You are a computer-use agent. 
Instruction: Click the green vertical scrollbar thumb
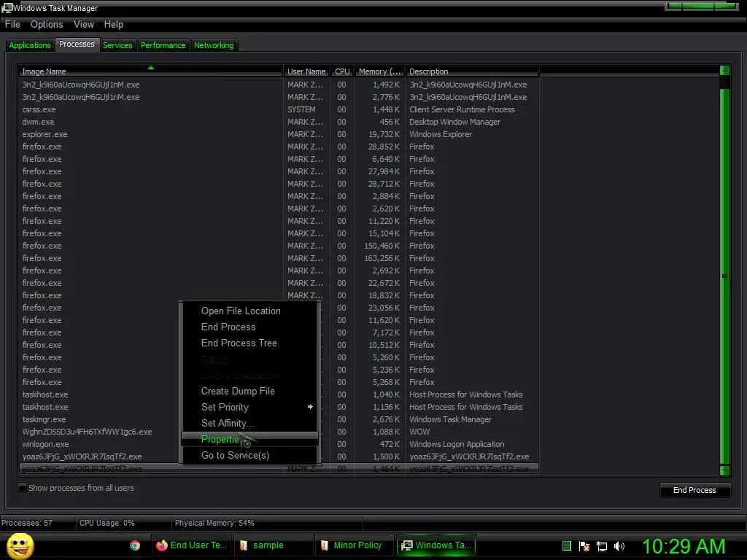tap(724, 276)
